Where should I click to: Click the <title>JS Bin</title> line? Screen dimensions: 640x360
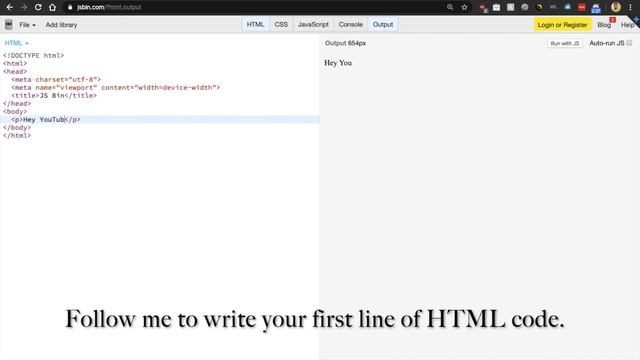[x=54, y=96]
